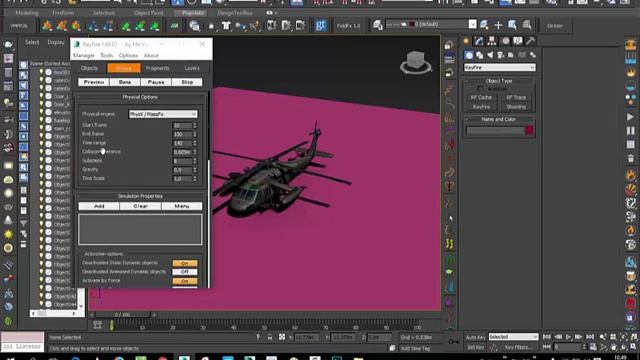Switch to the Fragments tab in RayFire
This screenshot has height=360, width=640.
click(x=158, y=68)
